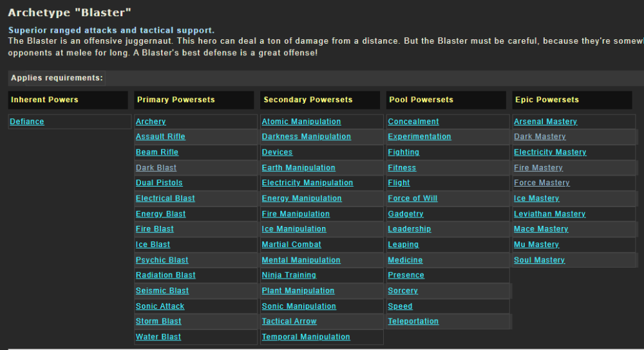The image size is (644, 350).
Task: Open the Concealment pool powerset
Action: click(x=413, y=122)
